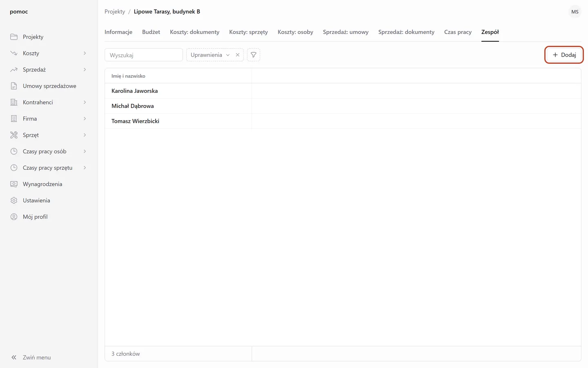Image resolution: width=588 pixels, height=368 pixels.
Task: Click the Dodaj button
Action: coord(564,55)
